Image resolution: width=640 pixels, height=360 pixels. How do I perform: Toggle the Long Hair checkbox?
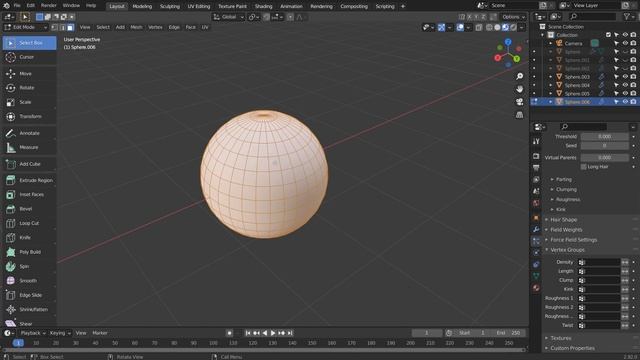[x=584, y=167]
